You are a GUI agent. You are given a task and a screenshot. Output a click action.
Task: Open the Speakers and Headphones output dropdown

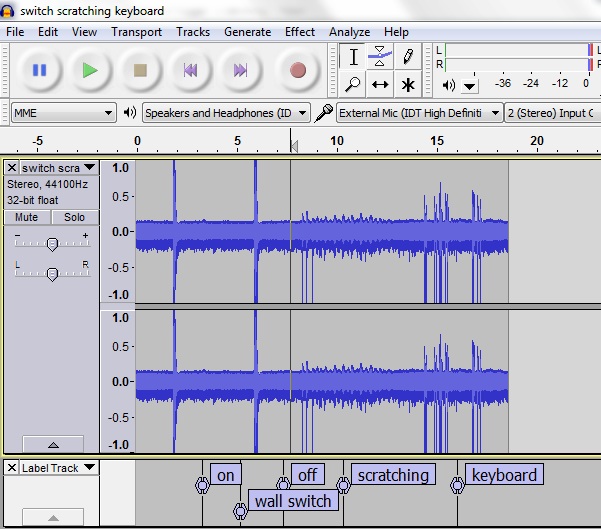click(226, 113)
